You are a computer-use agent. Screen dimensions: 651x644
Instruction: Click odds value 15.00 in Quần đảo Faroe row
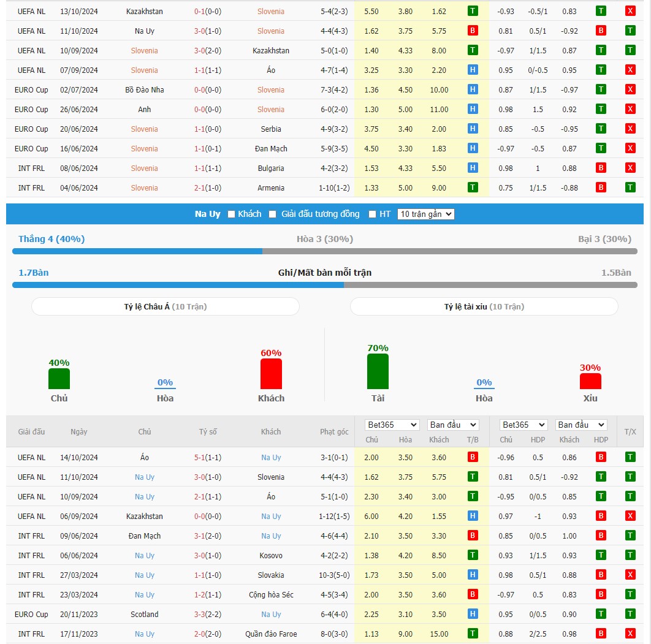[x=439, y=634]
